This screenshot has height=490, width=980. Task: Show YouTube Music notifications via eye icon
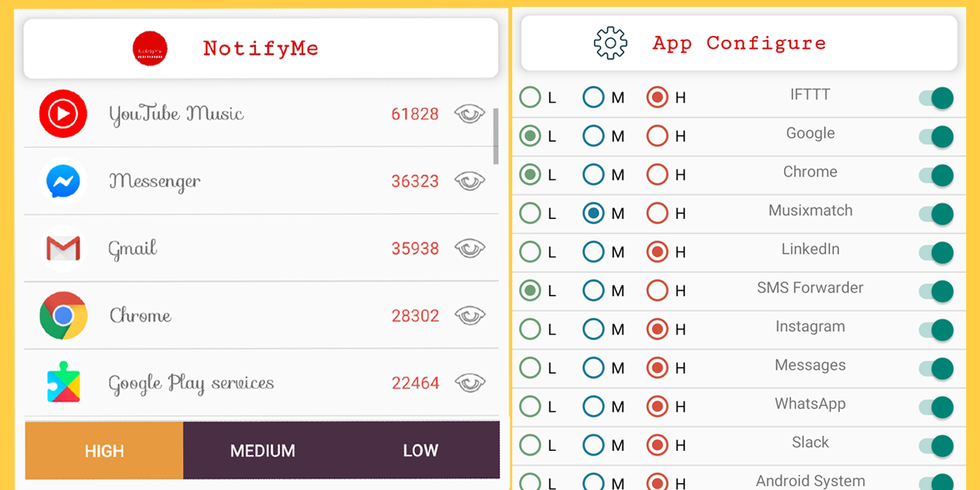(469, 114)
